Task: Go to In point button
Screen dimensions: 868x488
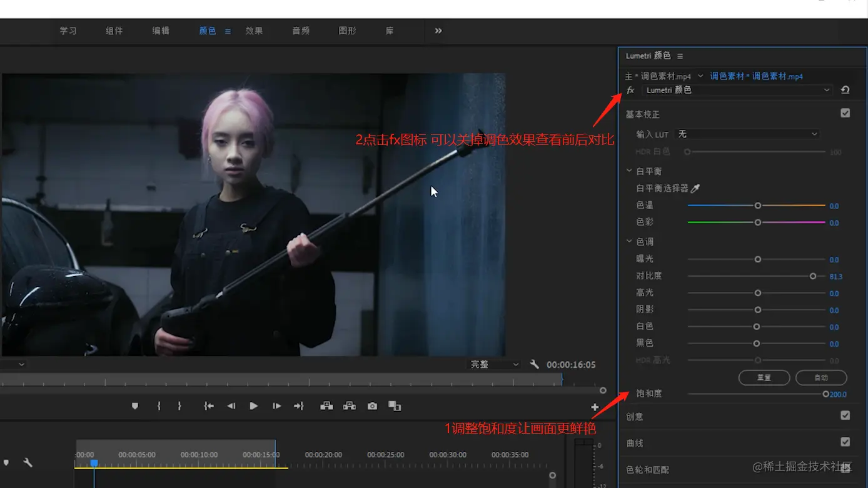Action: (209, 406)
